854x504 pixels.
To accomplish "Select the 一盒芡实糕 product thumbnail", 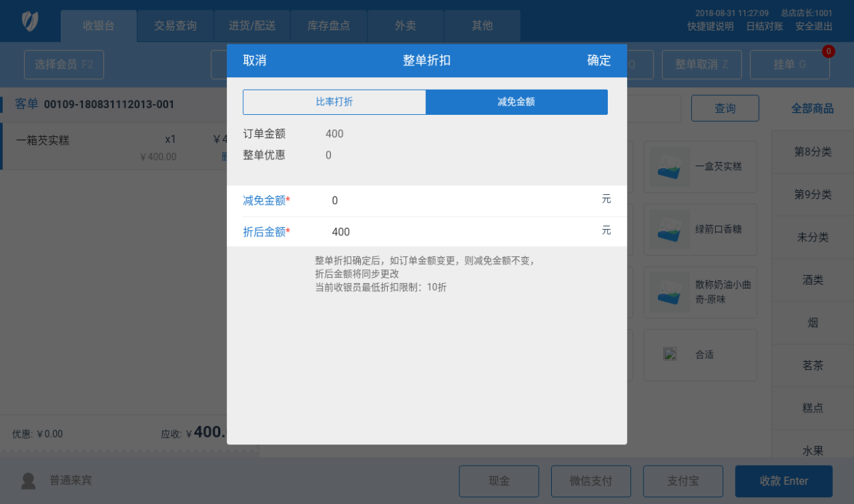I will pos(670,167).
